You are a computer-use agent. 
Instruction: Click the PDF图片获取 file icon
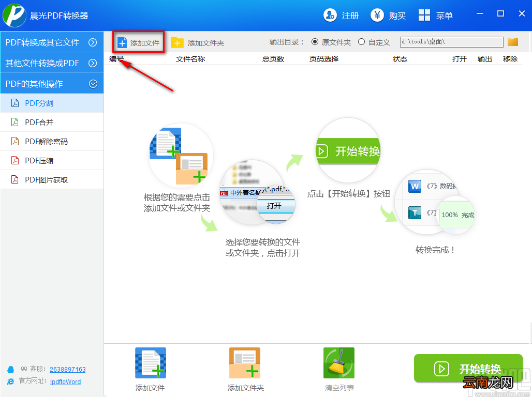(x=15, y=179)
